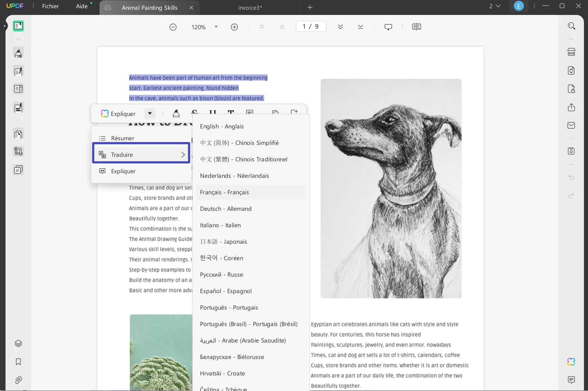588x391 pixels.
Task: Choose Expliquer from the AI menu
Action: [142, 171]
